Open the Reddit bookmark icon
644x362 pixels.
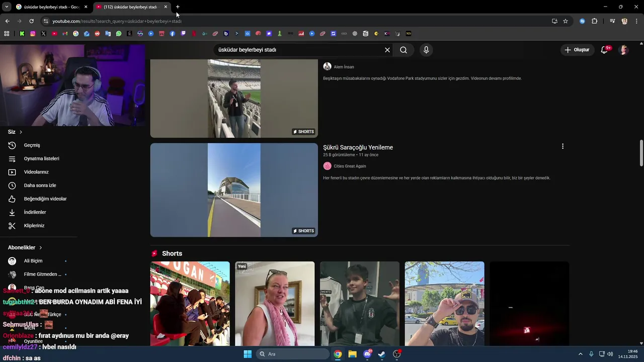tap(97, 34)
